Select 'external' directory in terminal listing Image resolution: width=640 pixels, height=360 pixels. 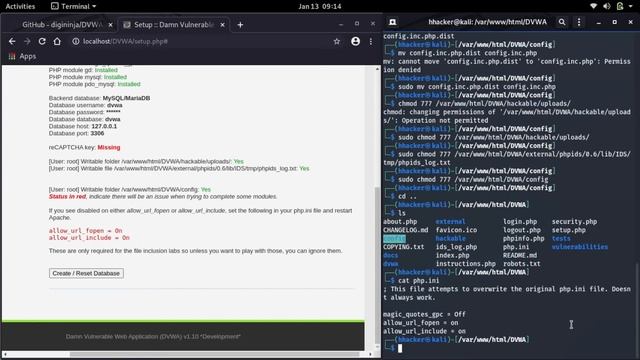click(x=450, y=222)
